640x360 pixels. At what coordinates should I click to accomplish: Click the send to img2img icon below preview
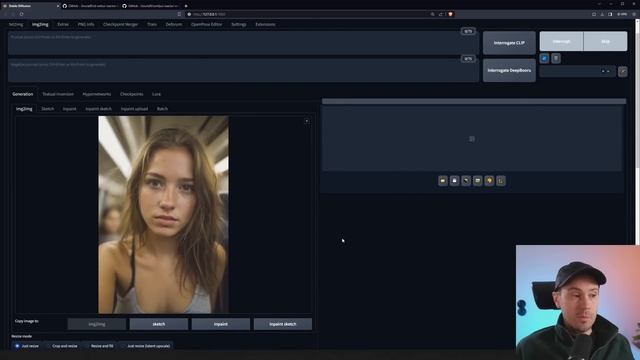tap(466, 181)
